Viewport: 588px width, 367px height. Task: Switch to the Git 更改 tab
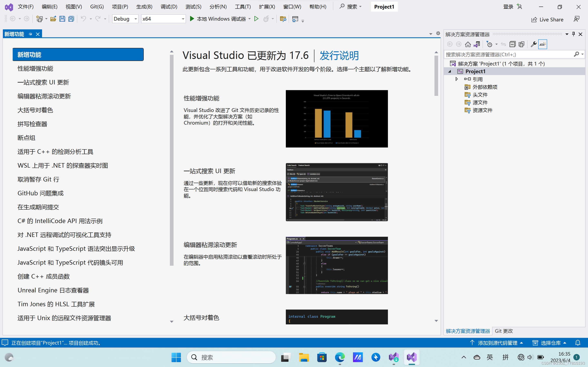503,331
